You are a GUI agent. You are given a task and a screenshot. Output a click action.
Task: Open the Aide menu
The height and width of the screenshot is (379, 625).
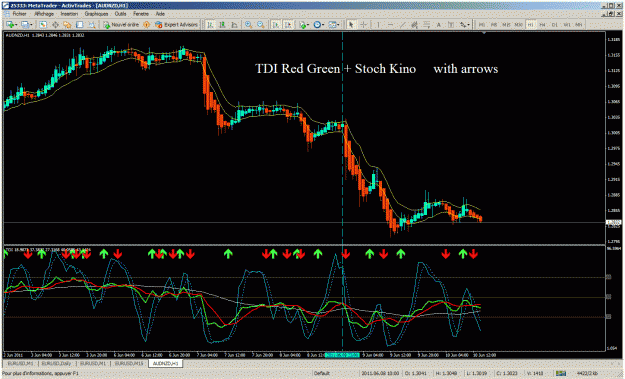click(x=160, y=14)
